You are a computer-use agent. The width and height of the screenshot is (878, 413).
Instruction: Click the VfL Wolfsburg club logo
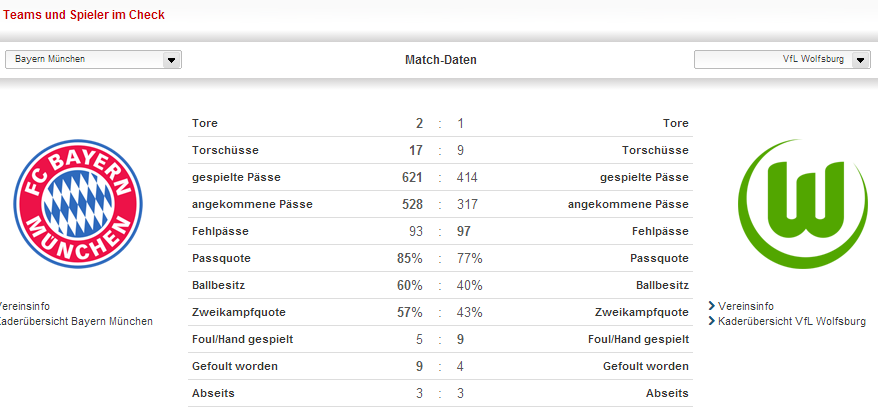point(802,204)
